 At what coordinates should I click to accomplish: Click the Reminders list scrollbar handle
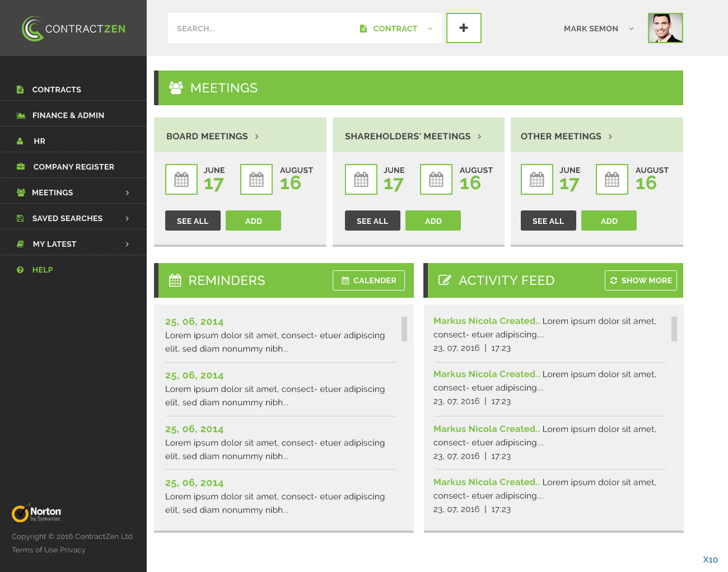404,329
